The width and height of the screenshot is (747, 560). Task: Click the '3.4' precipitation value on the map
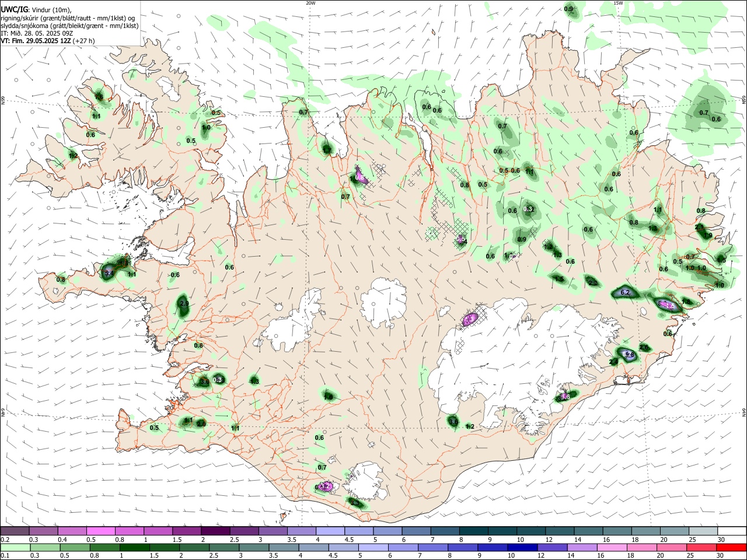point(109,273)
